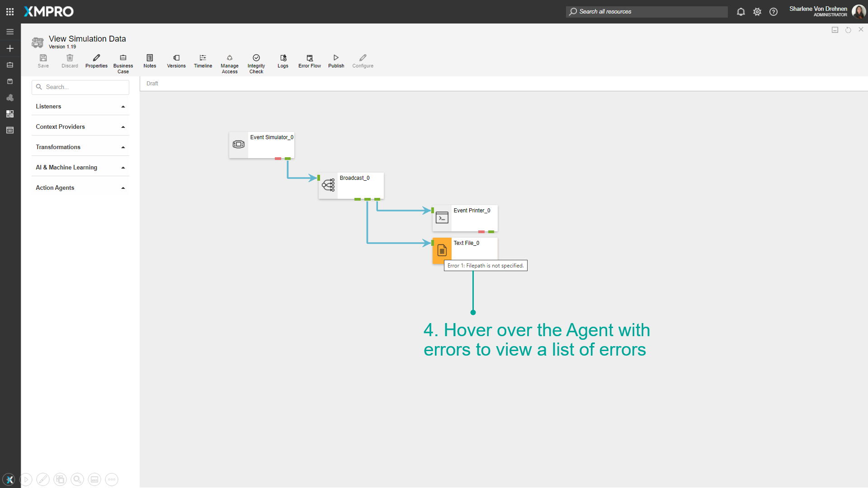Select the Text File_0 agent icon
Viewport: 868px width, 488px height.
[x=442, y=250]
